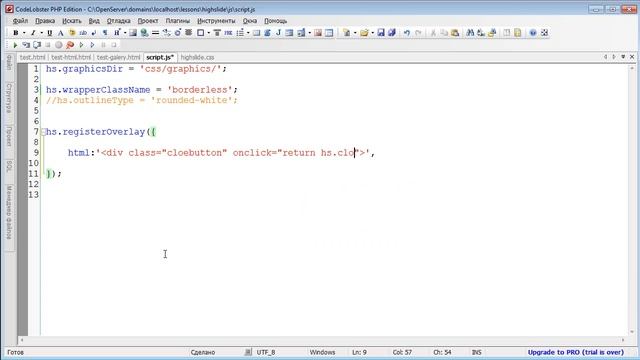The width and height of the screenshot is (640, 360).
Task: Switch to the highslide.css tab
Action: (197, 57)
